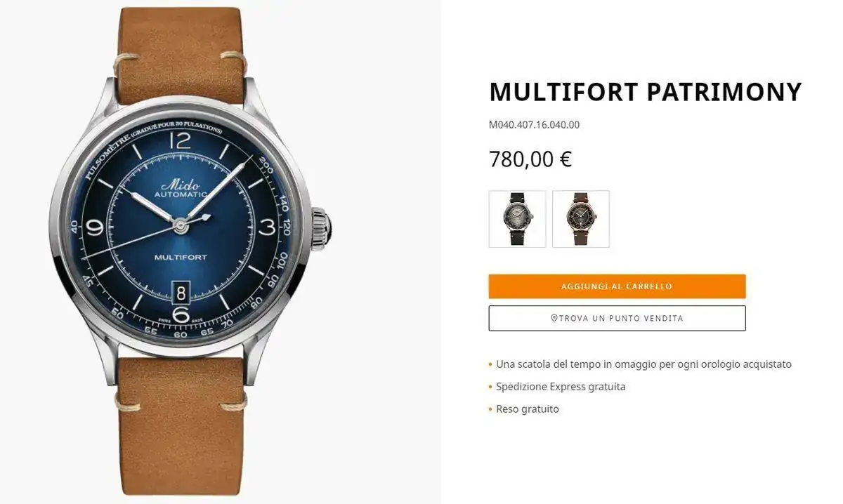
Task: Select the black strap watch variant thumbnail
Action: click(517, 219)
